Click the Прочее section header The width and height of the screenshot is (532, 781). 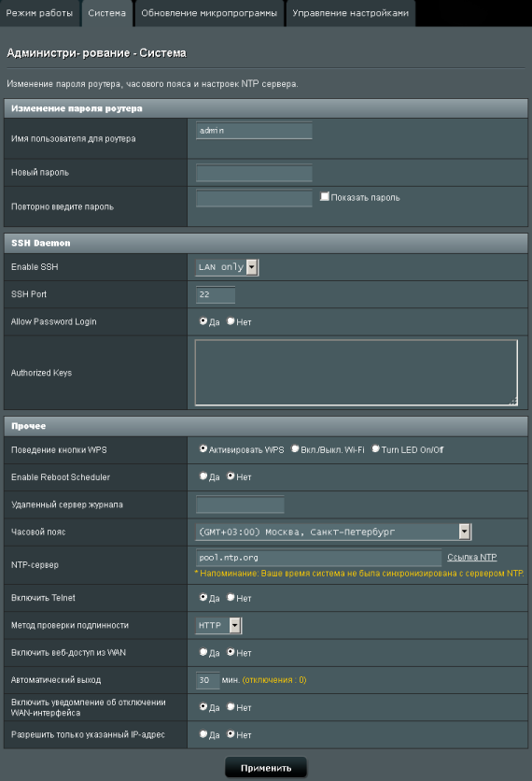(x=266, y=426)
